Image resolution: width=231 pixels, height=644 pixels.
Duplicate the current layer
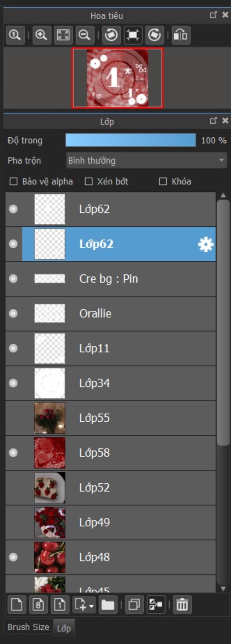(x=134, y=605)
